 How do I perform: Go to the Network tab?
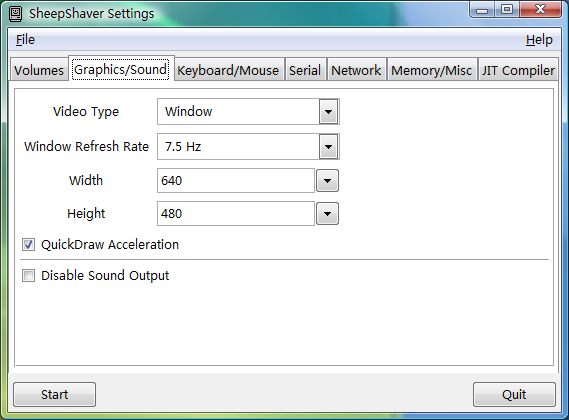(356, 70)
